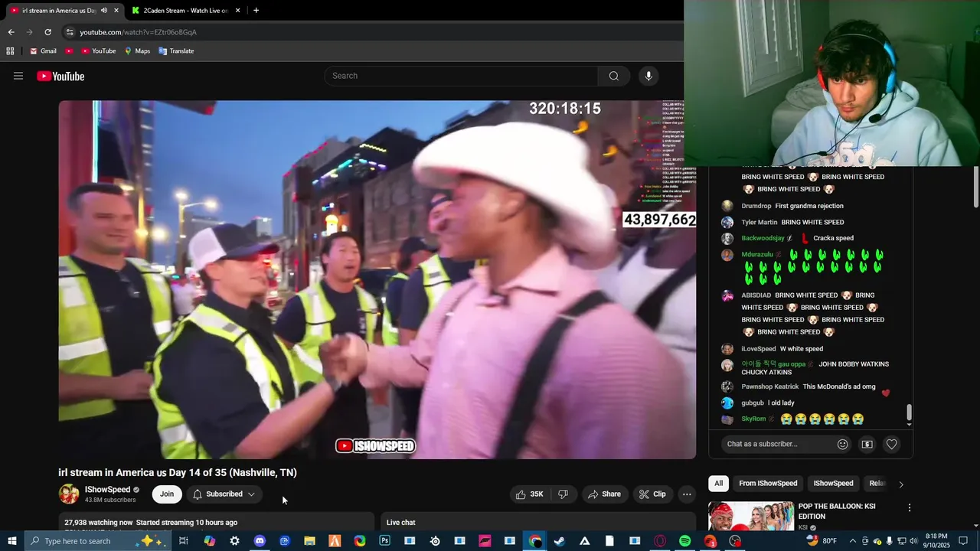Open the emoji picker in chat
Screen dimensions: 980x551
[843, 444]
